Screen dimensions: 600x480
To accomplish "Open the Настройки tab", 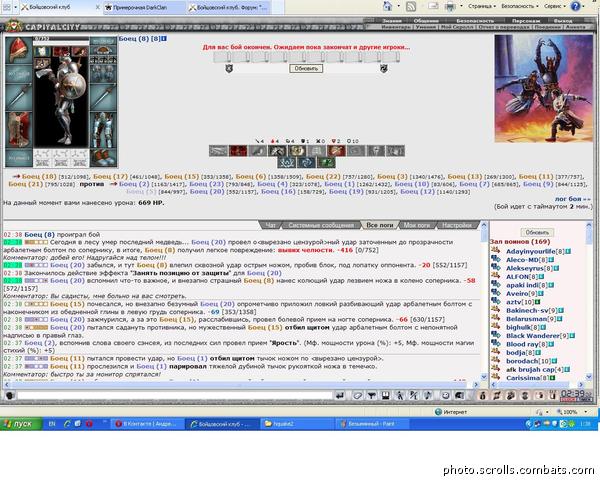I will pyautogui.click(x=457, y=225).
